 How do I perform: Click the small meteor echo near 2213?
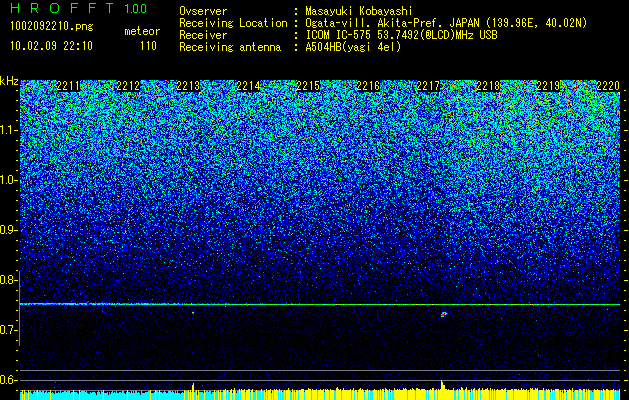point(193,313)
